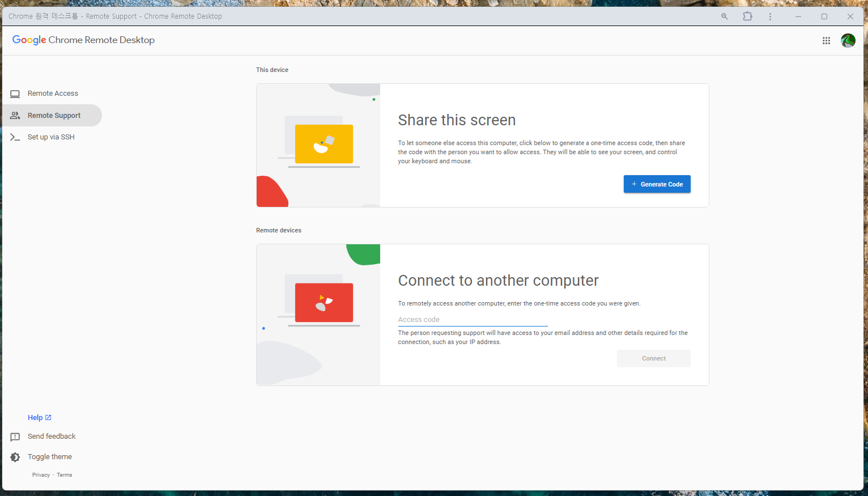
Task: Open the three-dot window menu
Action: click(x=770, y=16)
